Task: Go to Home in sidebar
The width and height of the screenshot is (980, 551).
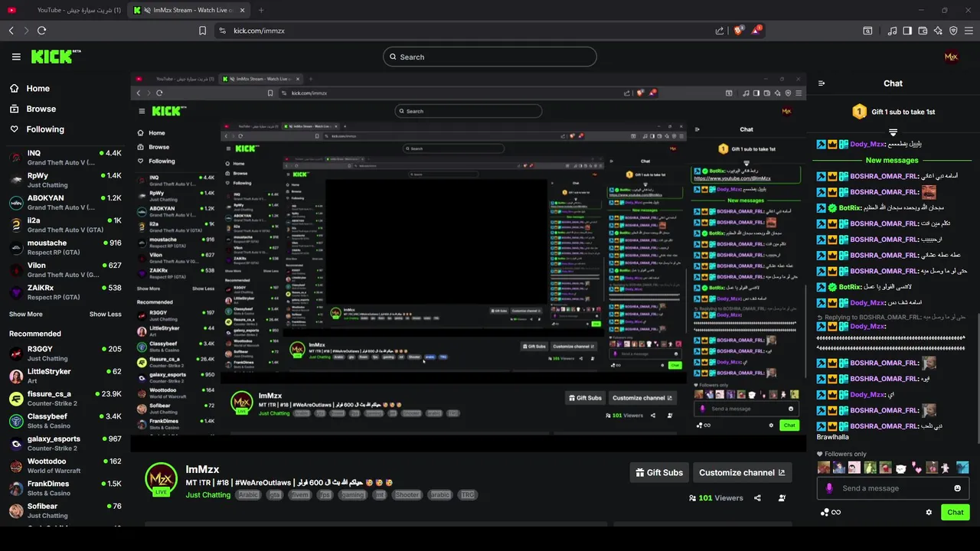Action: 29,89
